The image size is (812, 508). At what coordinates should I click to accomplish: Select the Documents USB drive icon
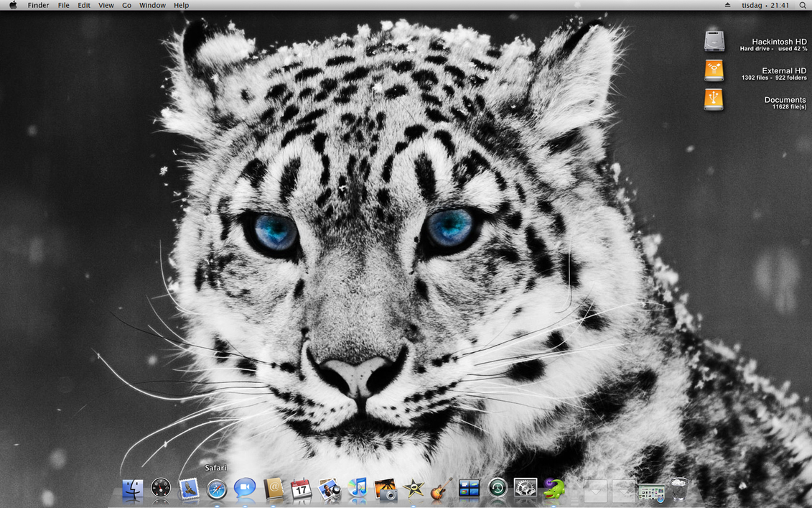pos(714,100)
